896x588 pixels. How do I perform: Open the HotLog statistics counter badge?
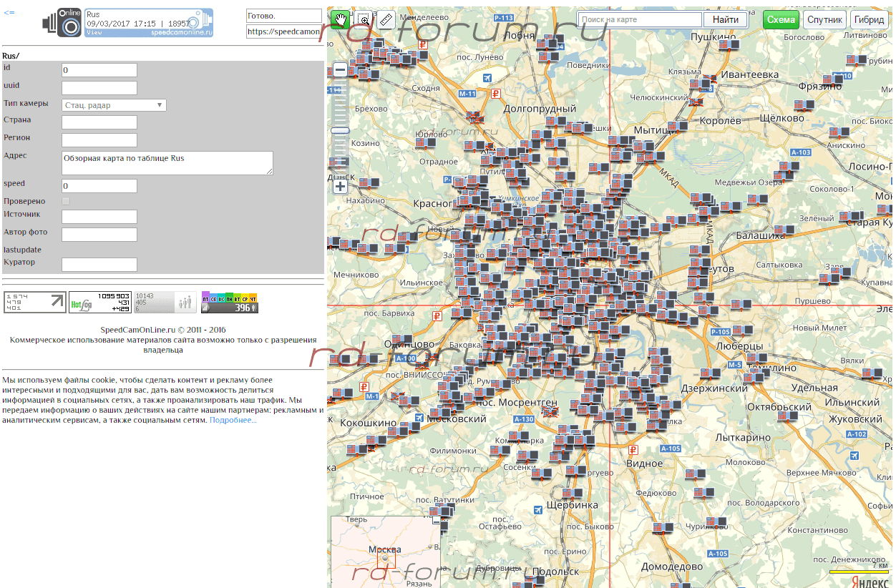point(100,303)
